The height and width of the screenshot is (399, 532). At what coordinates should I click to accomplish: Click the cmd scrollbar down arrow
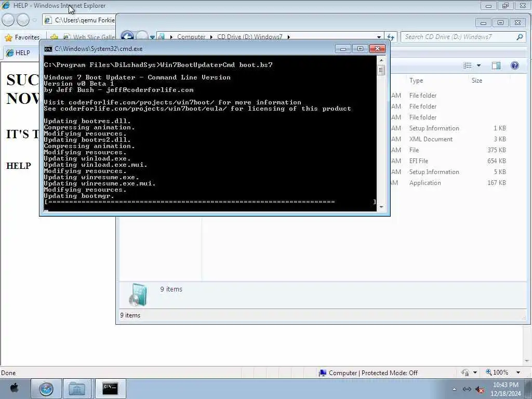[381, 207]
